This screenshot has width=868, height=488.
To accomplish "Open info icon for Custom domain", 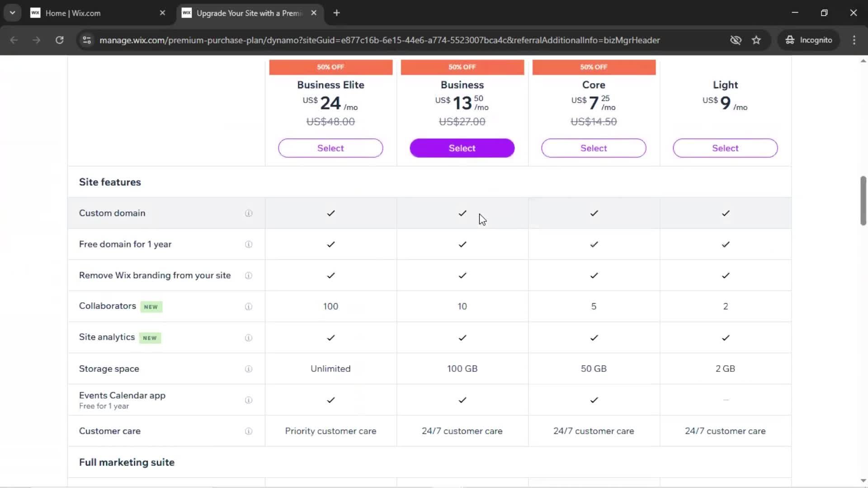I will click(x=249, y=213).
